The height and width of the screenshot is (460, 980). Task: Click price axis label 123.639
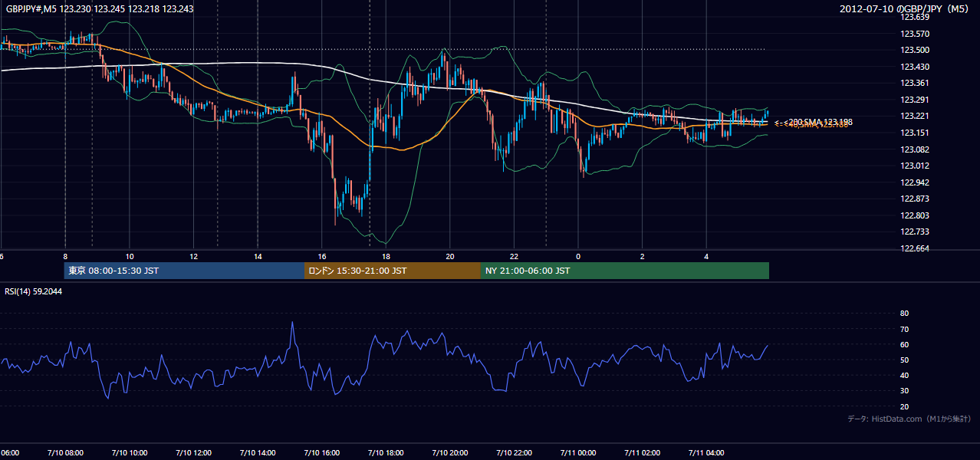915,17
